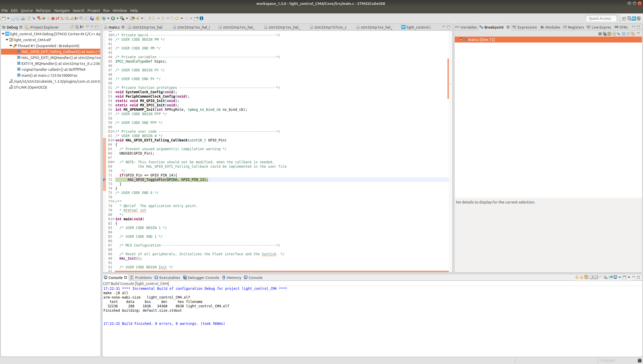Click Expand All in Breakpoint view
Screen dimensions: 643x364
pyautogui.click(x=624, y=34)
